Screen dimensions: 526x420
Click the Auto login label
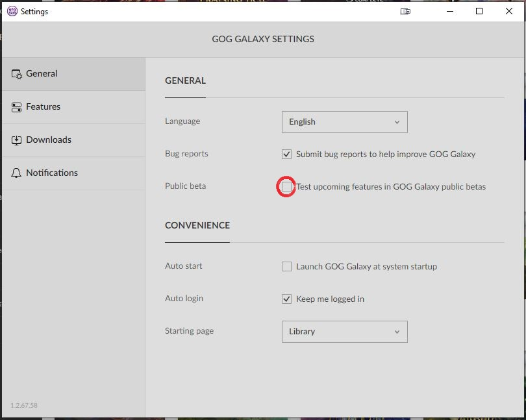click(x=184, y=298)
